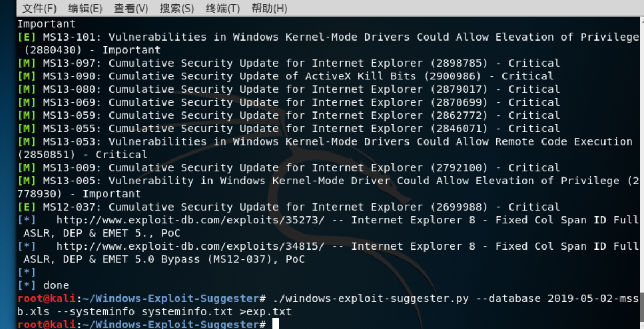The width and height of the screenshot is (644, 329).
Task: Click the MS12-037 Cumulative Security Update line
Action: point(288,207)
